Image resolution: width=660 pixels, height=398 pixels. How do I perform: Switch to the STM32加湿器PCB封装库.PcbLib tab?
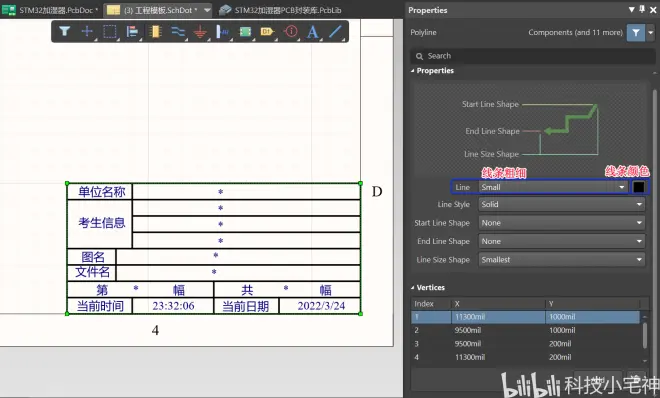[x=280, y=10]
